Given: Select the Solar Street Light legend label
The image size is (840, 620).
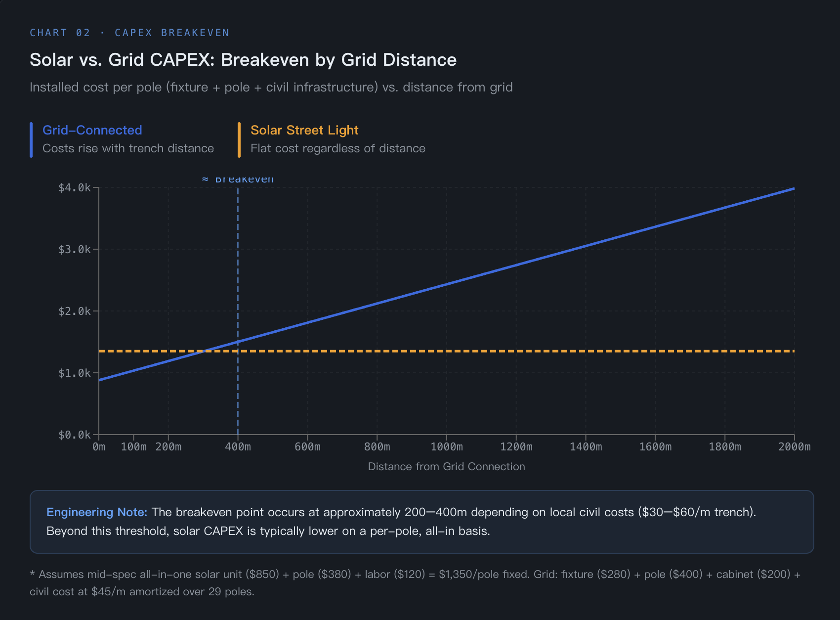Looking at the screenshot, I should point(304,130).
